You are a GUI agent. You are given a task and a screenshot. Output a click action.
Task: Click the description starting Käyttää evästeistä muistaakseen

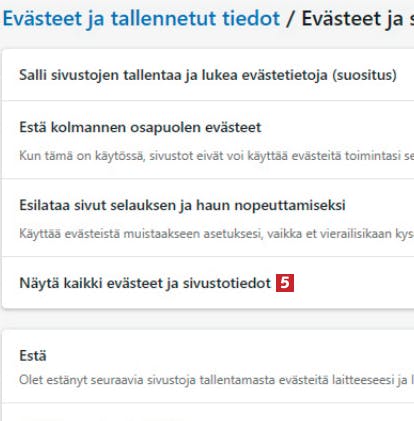click(x=217, y=234)
